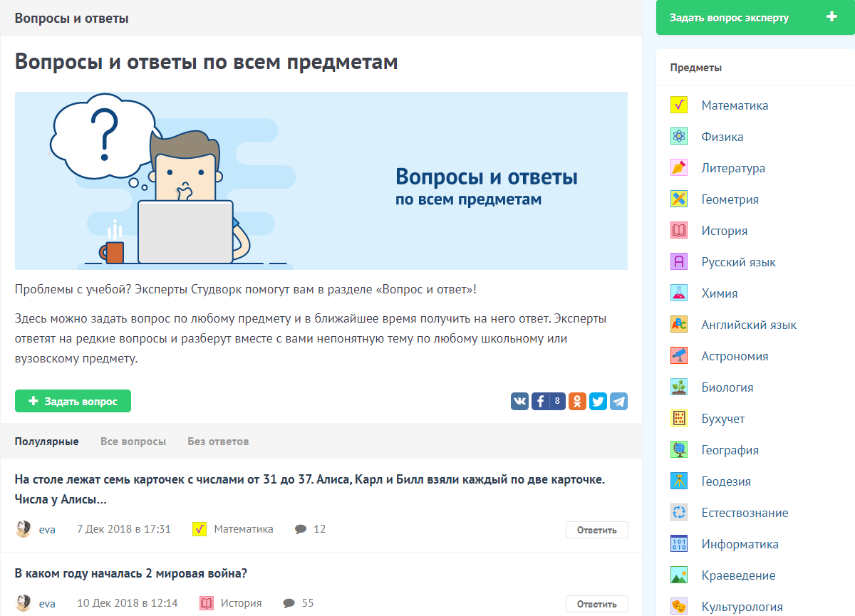Click the Odnoklassniki share icon
This screenshot has height=616, width=855.
(577, 401)
